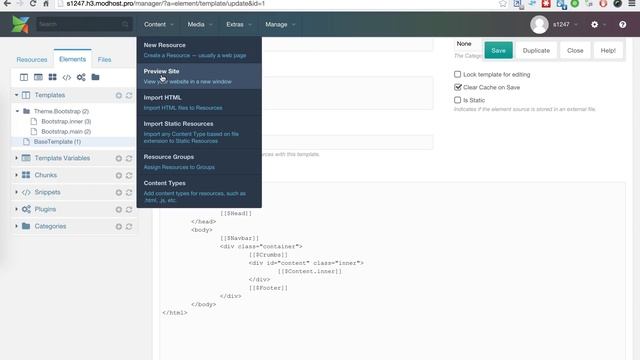Screen dimensions: 640x360
Task: Click New Chunk toolbar icon
Action: pyautogui.click(x=53, y=77)
